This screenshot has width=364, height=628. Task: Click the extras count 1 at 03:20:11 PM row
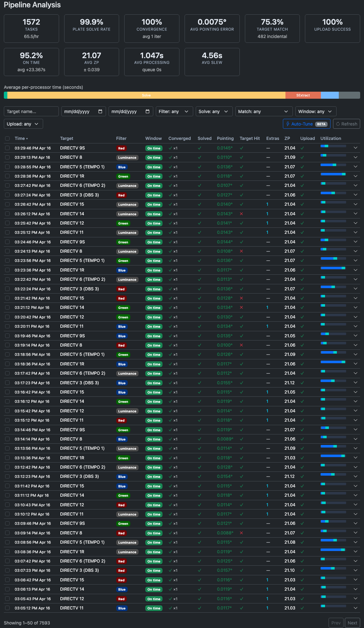267,326
